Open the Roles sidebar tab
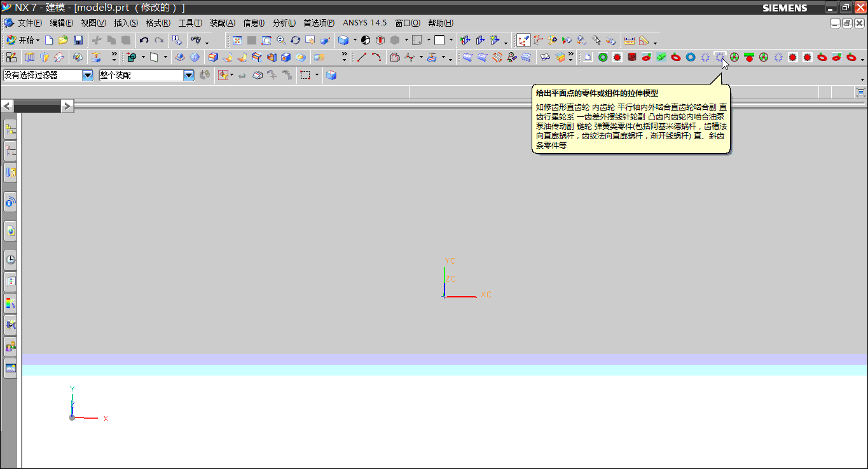 pyautogui.click(x=10, y=346)
